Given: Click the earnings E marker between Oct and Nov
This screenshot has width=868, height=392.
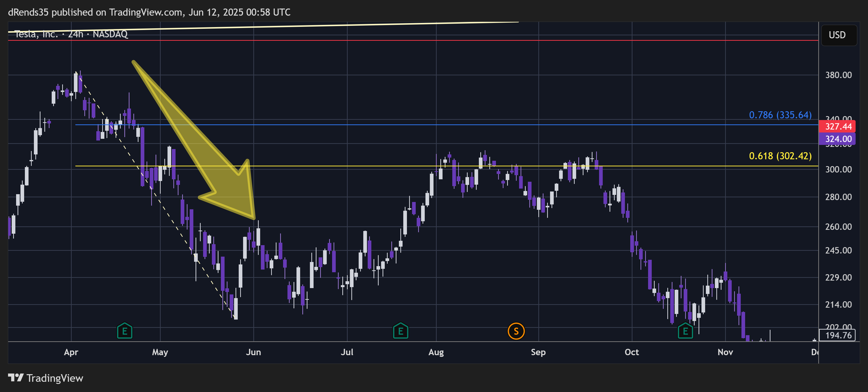Looking at the screenshot, I should point(685,331).
